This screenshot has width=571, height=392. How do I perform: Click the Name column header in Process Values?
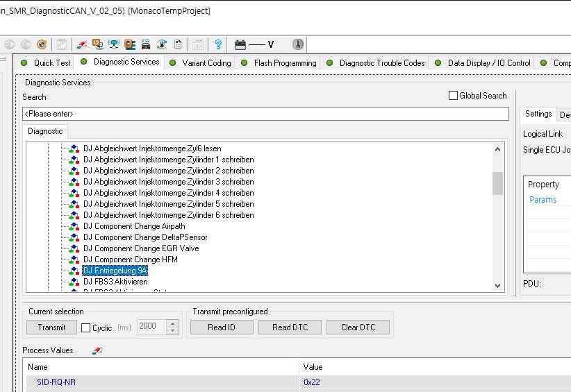point(163,367)
